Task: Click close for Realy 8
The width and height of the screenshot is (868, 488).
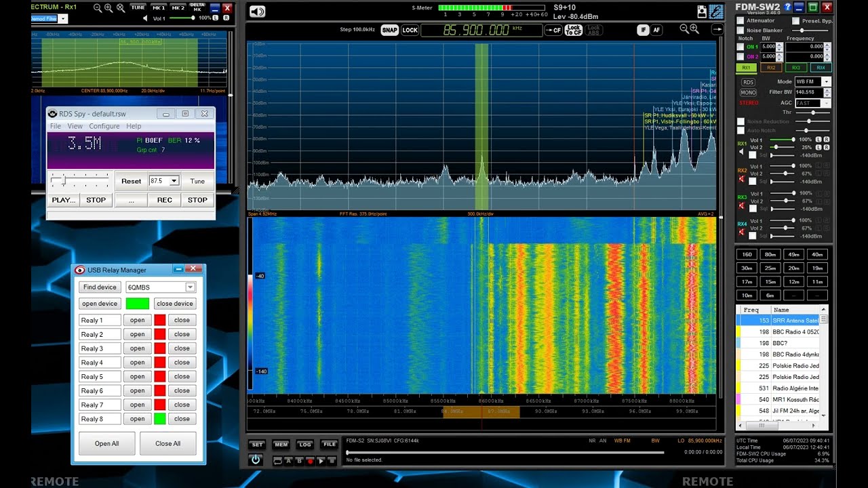Action: pyautogui.click(x=182, y=419)
